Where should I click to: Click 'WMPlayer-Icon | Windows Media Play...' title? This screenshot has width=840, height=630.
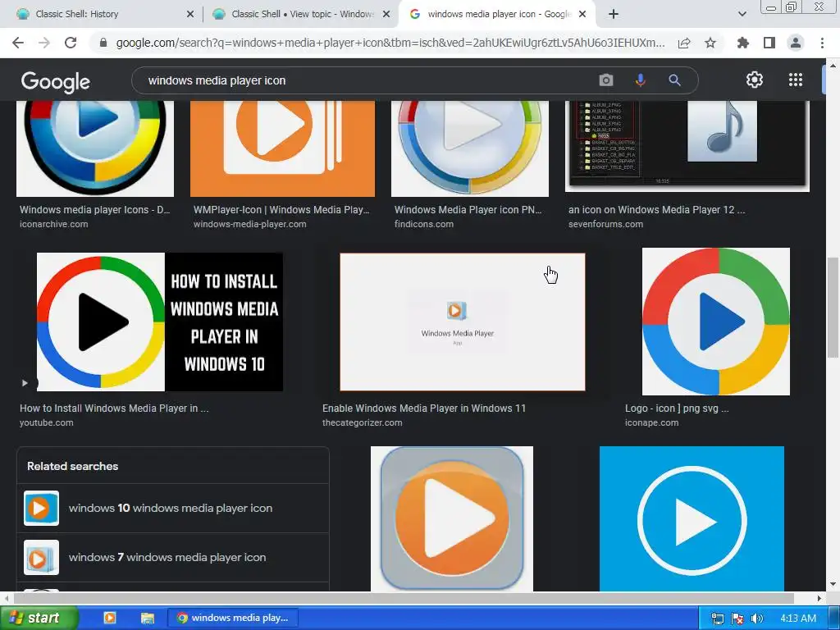(281, 210)
